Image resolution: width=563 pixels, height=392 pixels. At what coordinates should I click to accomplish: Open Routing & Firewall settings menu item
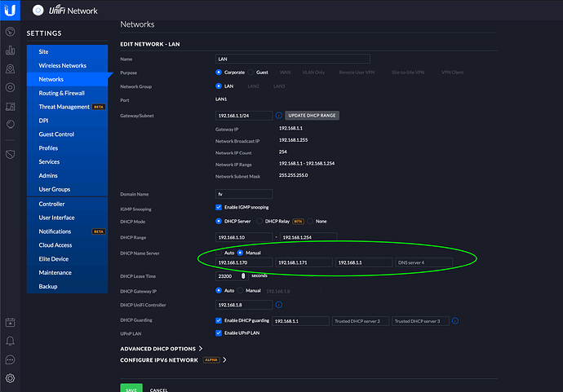coord(66,93)
